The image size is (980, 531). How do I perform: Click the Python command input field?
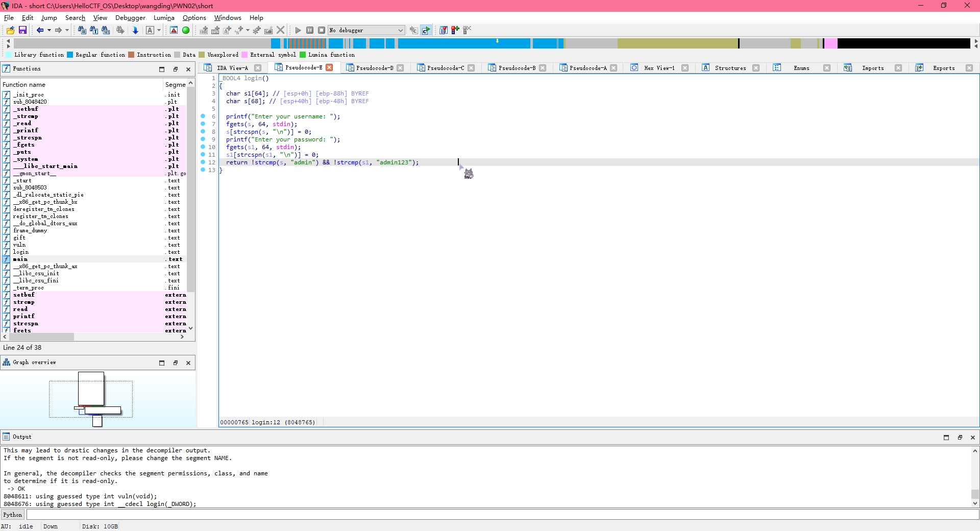point(500,515)
